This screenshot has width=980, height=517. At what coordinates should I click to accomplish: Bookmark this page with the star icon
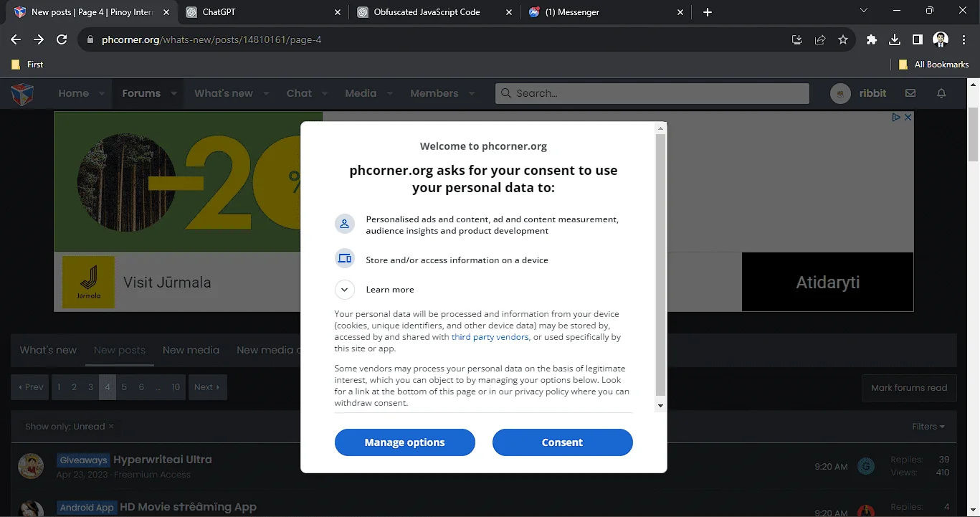843,40
